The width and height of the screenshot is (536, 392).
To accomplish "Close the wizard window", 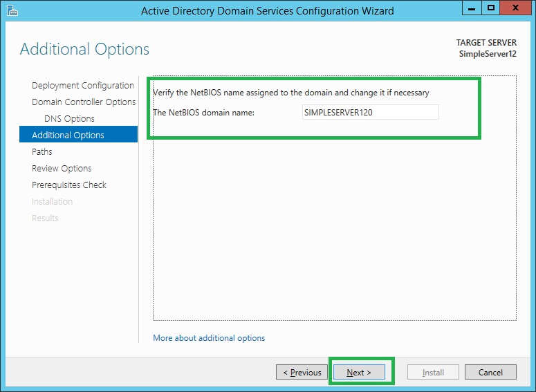I will (515, 8).
